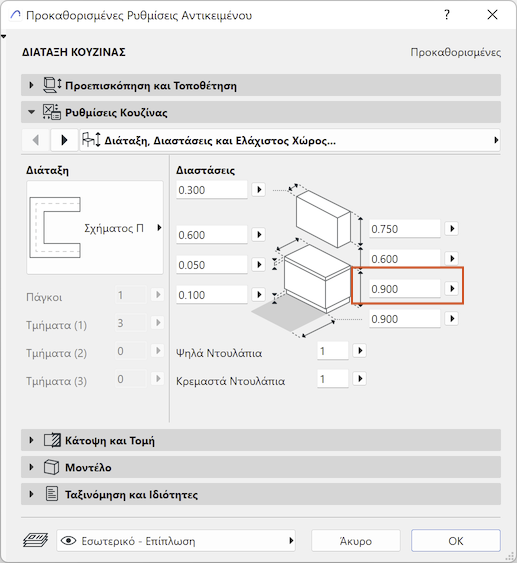
Task: Edit the right-side 0.600 dimension field
Action: [x=405, y=259]
